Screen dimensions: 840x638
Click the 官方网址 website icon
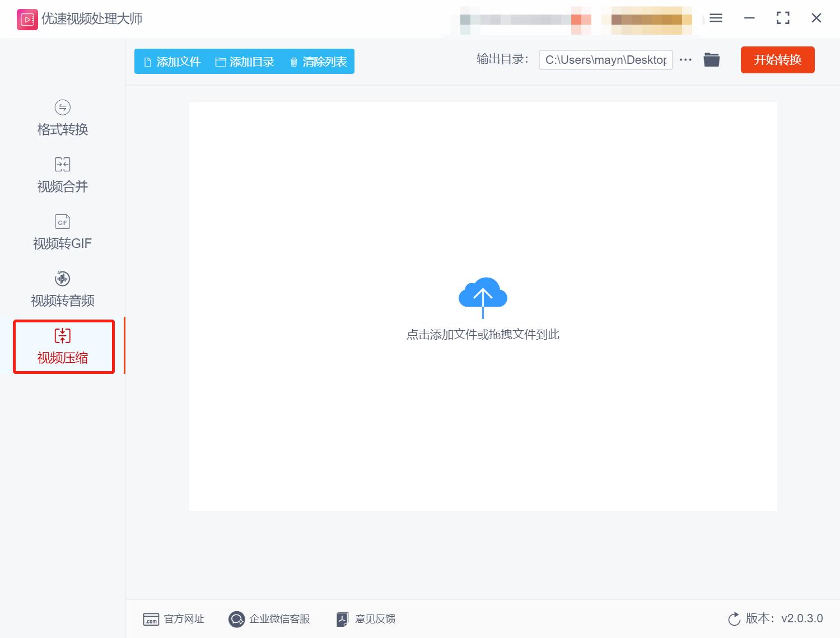pyautogui.click(x=150, y=619)
